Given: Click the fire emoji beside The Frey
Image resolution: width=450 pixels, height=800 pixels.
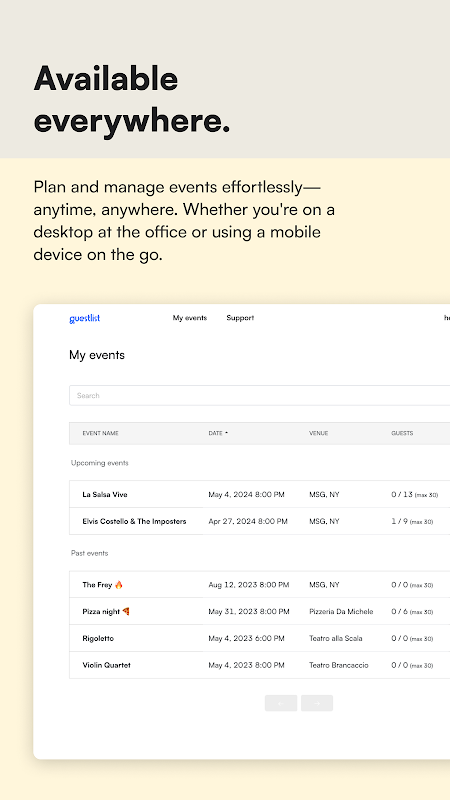Looking at the screenshot, I should click(119, 585).
